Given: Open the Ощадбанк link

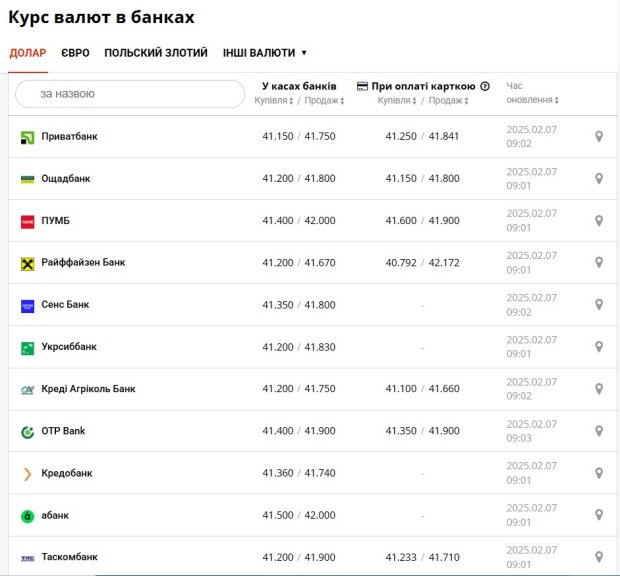Looking at the screenshot, I should (x=66, y=179).
